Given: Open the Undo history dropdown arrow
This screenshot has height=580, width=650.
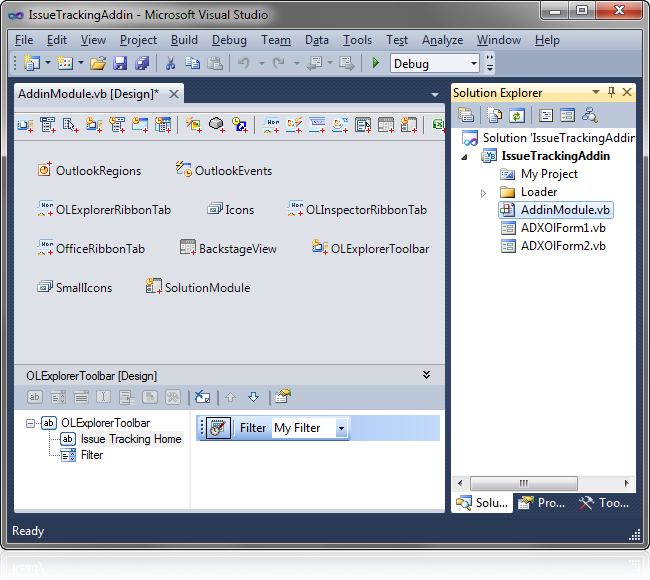Looking at the screenshot, I should coord(262,63).
